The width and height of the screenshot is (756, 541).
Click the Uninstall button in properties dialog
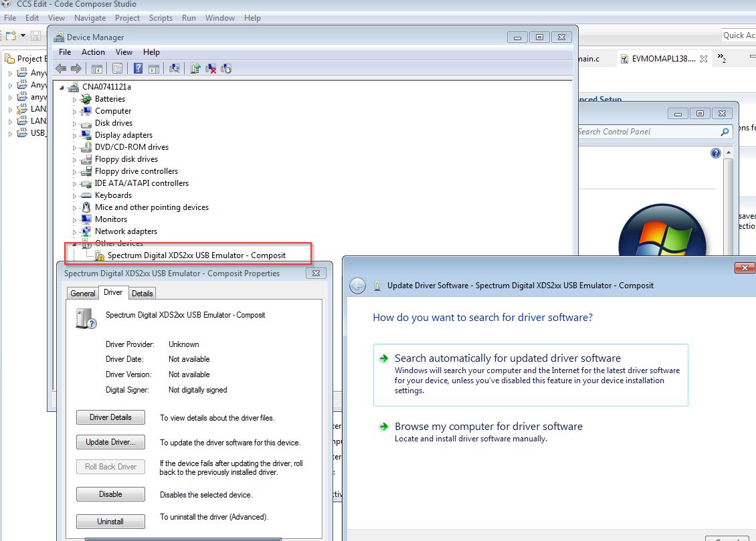coord(110,522)
